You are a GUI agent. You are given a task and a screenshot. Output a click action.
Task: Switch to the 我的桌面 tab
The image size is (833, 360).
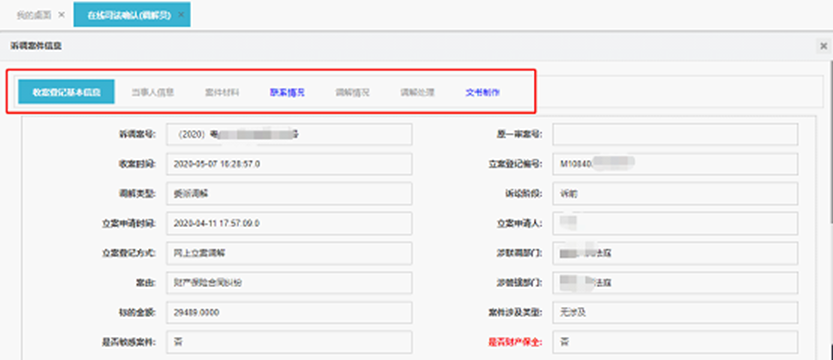click(x=34, y=15)
